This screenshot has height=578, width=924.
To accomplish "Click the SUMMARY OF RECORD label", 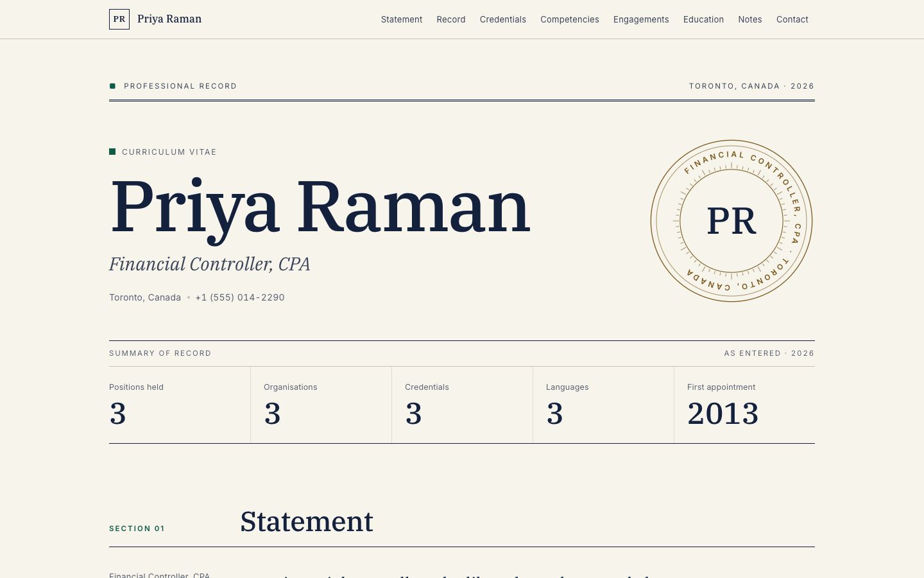I will 160,353.
